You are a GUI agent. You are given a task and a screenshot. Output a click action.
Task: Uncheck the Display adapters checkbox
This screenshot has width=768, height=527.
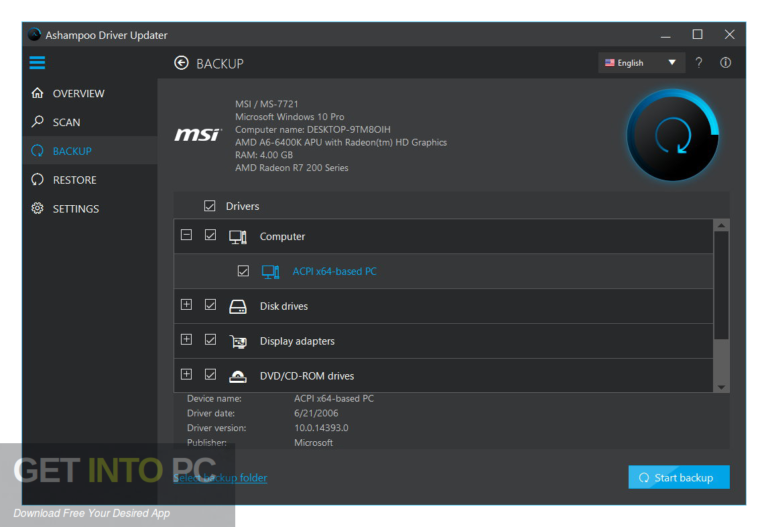pos(210,339)
